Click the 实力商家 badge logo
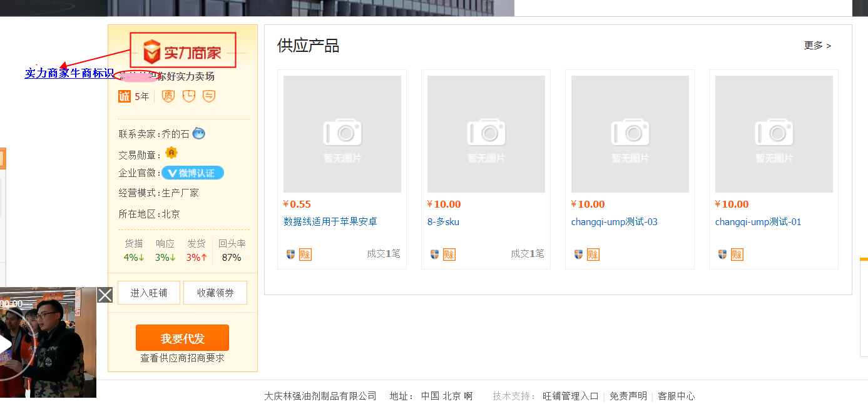Viewport: 868px width, 404px height. pyautogui.click(x=182, y=50)
